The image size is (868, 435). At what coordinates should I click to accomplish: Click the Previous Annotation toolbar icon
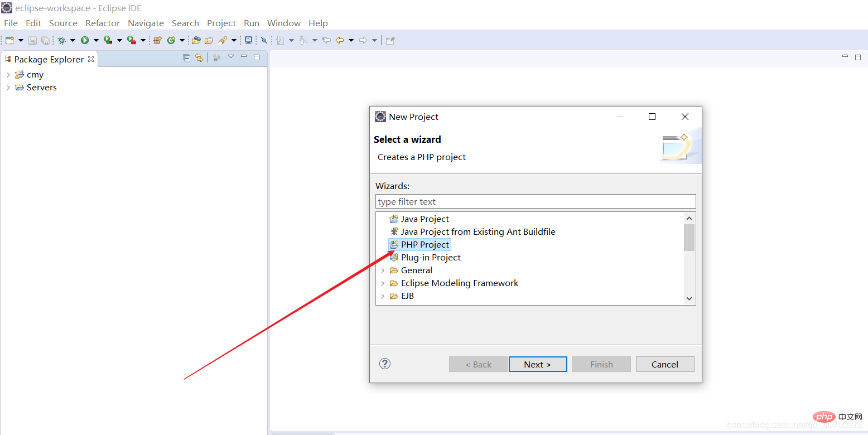303,40
